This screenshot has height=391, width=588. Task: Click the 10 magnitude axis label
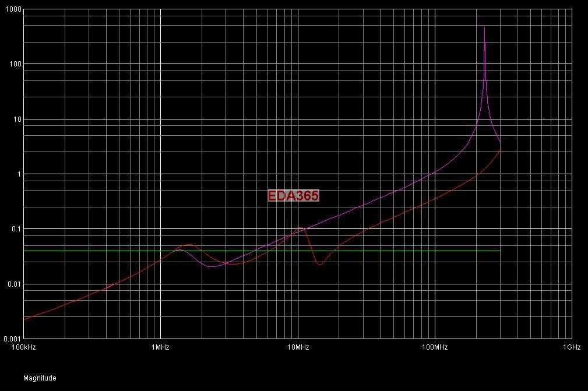pos(17,119)
